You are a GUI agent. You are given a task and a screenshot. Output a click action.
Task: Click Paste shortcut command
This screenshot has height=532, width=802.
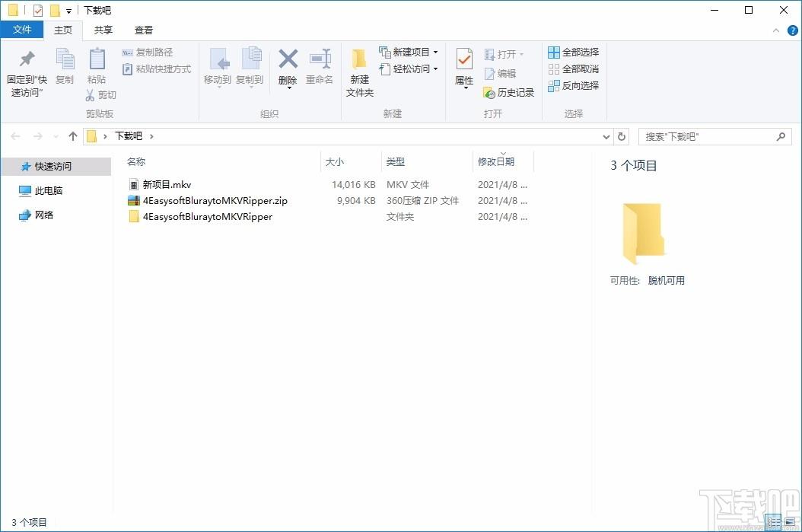[157, 69]
